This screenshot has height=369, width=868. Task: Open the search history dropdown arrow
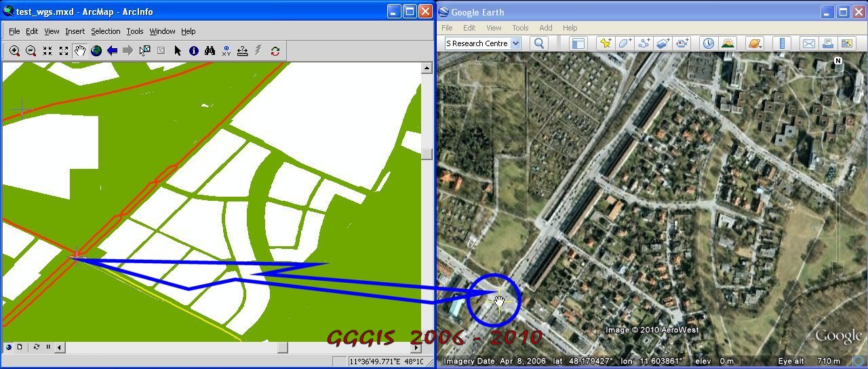[x=515, y=43]
